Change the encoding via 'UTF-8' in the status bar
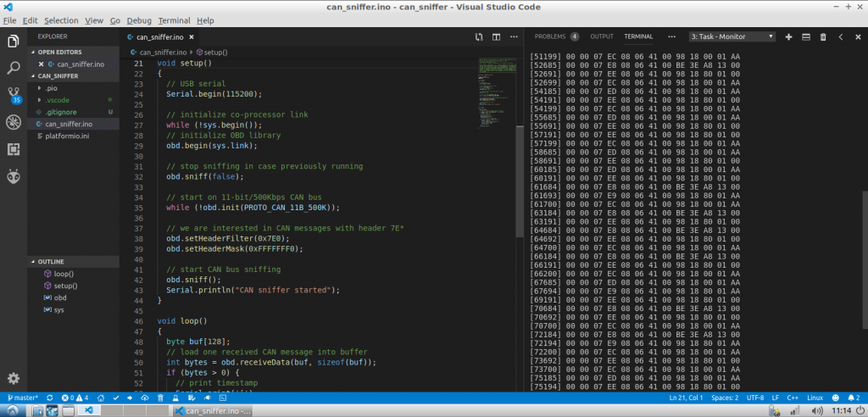Viewport: 868px width, 417px height. coord(755,398)
